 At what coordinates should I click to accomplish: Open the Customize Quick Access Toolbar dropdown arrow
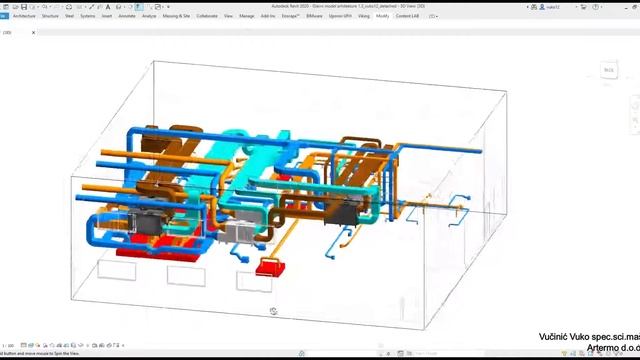pyautogui.click(x=168, y=7)
